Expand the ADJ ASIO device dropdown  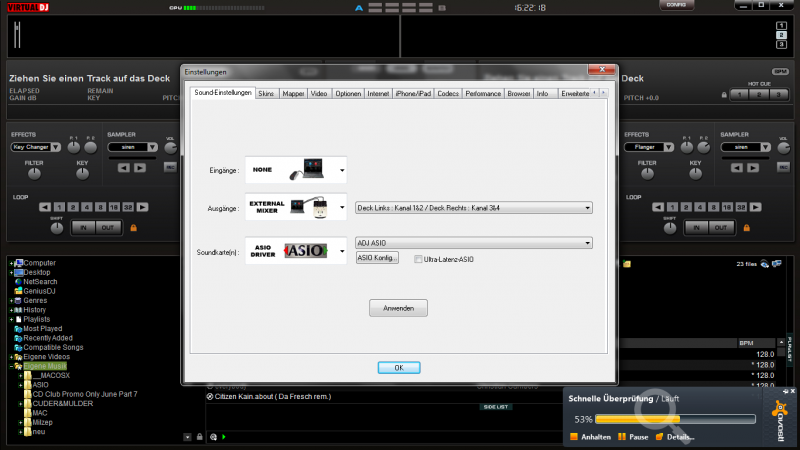tap(473, 243)
